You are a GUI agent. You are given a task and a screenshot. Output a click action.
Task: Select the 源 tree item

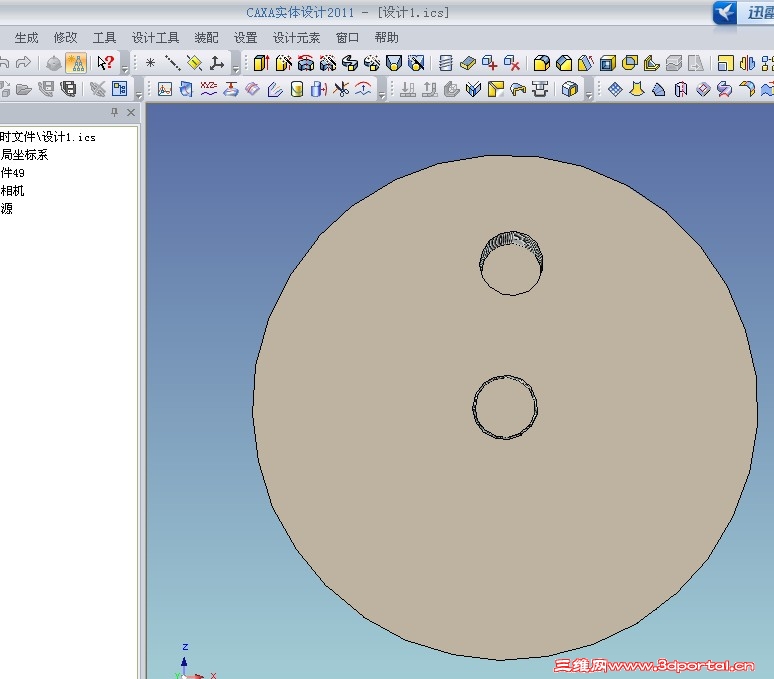tap(6, 208)
